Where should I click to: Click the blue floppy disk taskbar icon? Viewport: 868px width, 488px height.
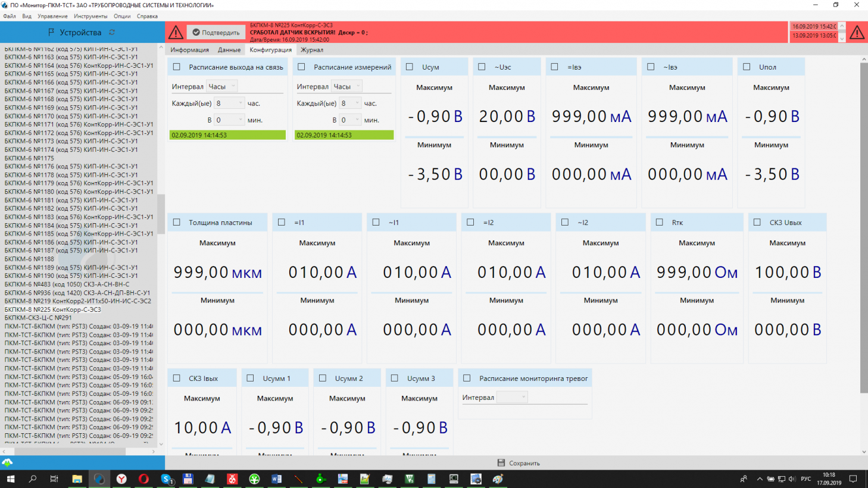188,478
